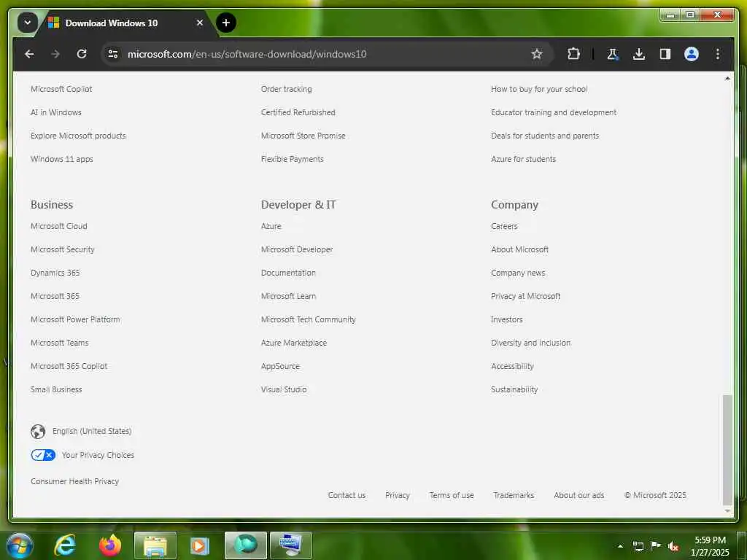Open the Chrome profile avatar
This screenshot has height=560, width=747.
coord(692,54)
